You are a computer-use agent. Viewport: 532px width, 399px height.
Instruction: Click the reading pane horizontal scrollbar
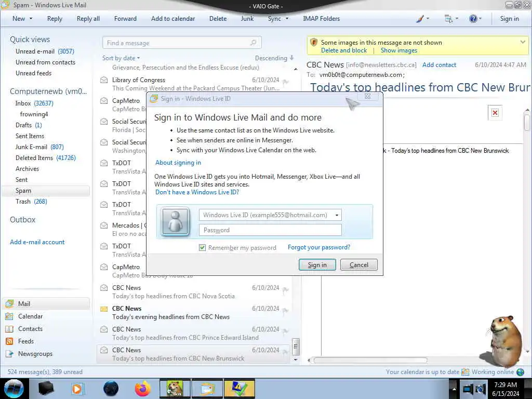[370, 361]
